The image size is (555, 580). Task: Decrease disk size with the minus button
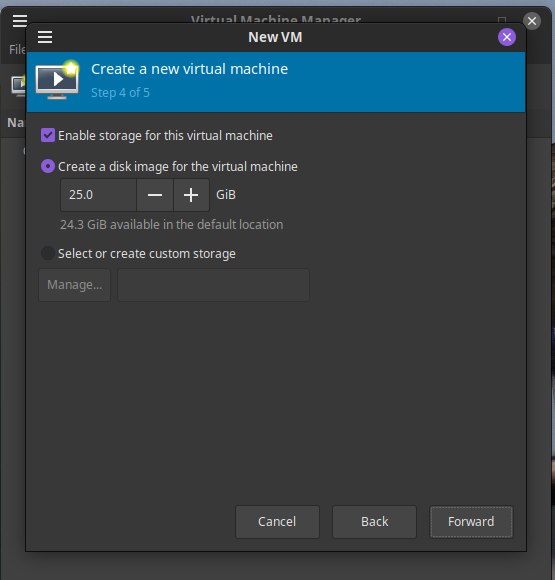point(155,195)
